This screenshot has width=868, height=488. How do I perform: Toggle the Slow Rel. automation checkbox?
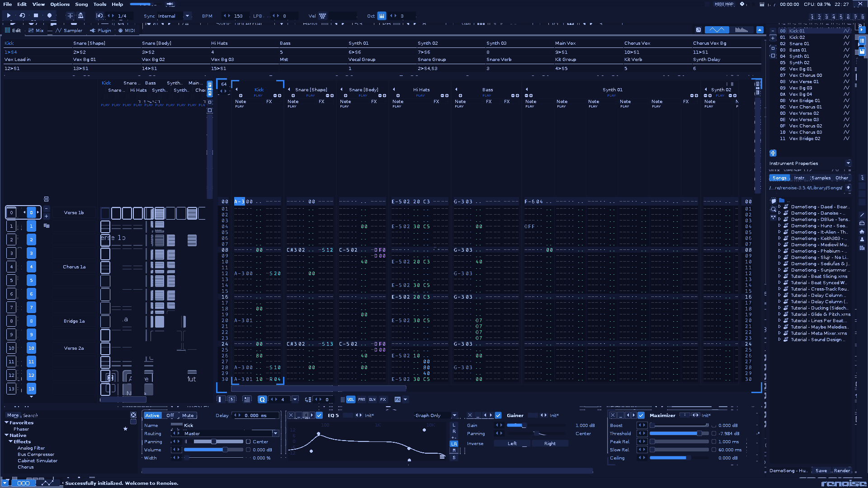(x=714, y=450)
